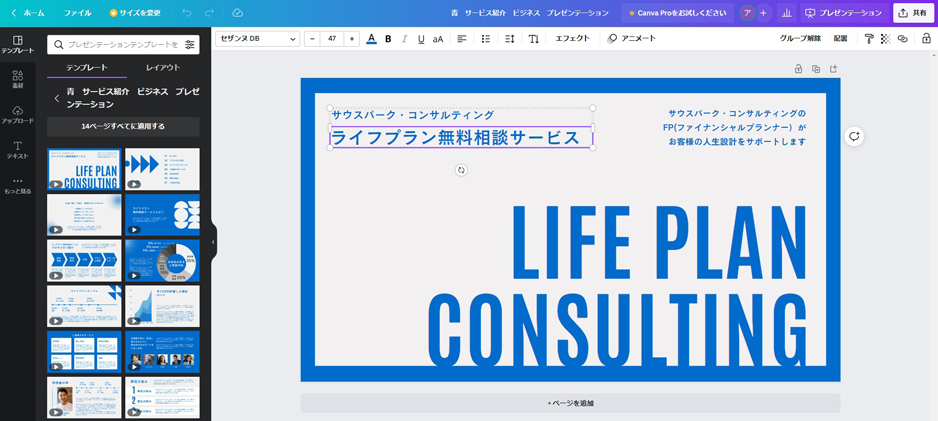Add comment bubble beside slide
The height and width of the screenshot is (421, 938).
[854, 136]
